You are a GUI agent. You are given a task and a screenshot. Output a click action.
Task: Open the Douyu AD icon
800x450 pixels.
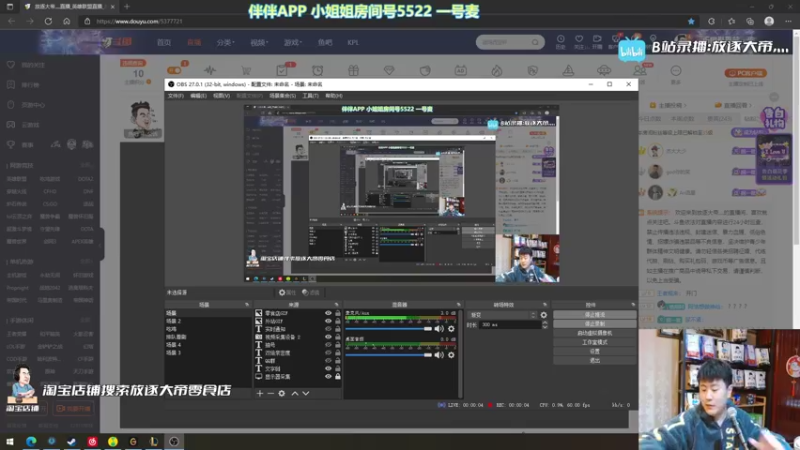[x=461, y=70]
